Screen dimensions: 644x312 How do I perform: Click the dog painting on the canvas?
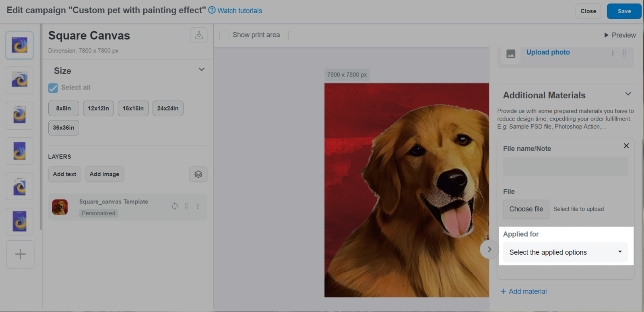click(x=407, y=190)
